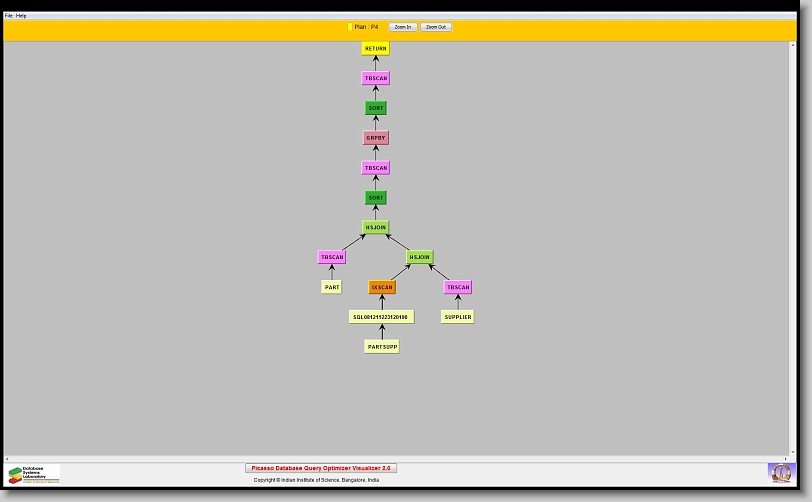Screen dimensions: 812x502
Task: Select the yellow RETURN node
Action: click(x=376, y=48)
